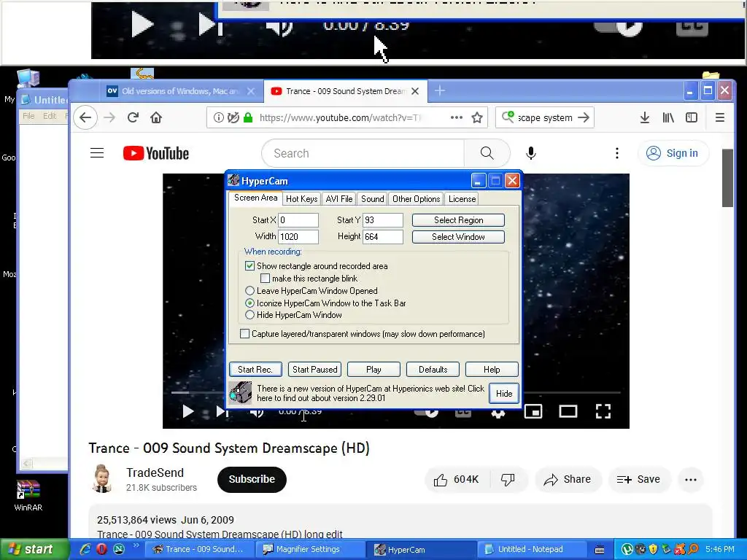Subscribe to TradeSend channel
747x560 pixels.
pos(252,480)
